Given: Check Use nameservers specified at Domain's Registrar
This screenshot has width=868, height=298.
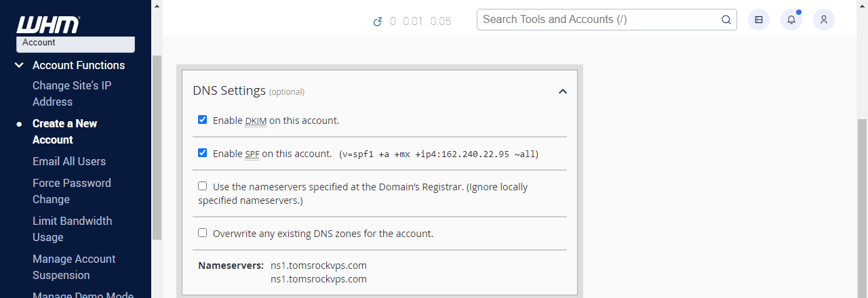Looking at the screenshot, I should pos(202,186).
